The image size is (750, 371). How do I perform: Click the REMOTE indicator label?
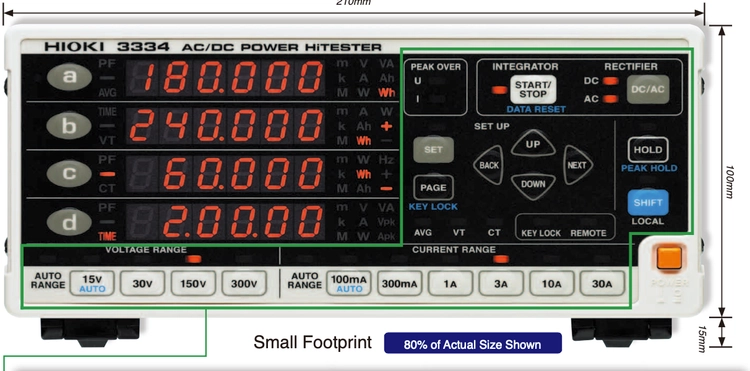click(588, 233)
